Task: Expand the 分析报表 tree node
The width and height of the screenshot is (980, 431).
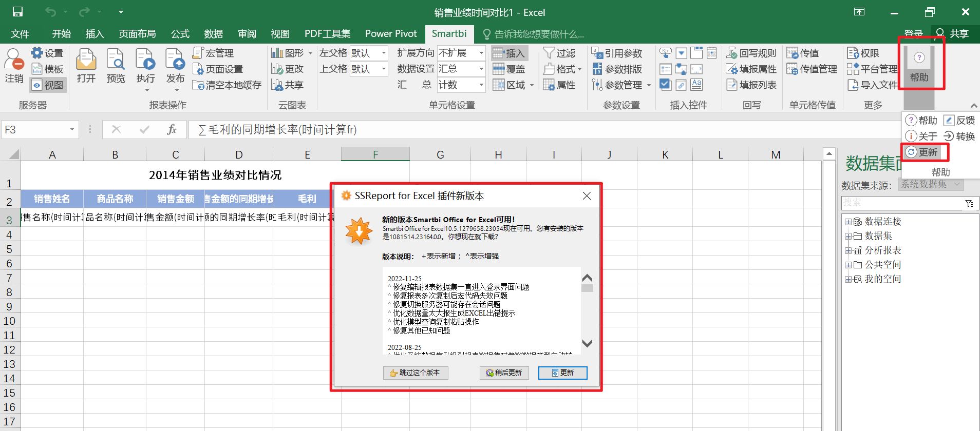Action: (848, 250)
